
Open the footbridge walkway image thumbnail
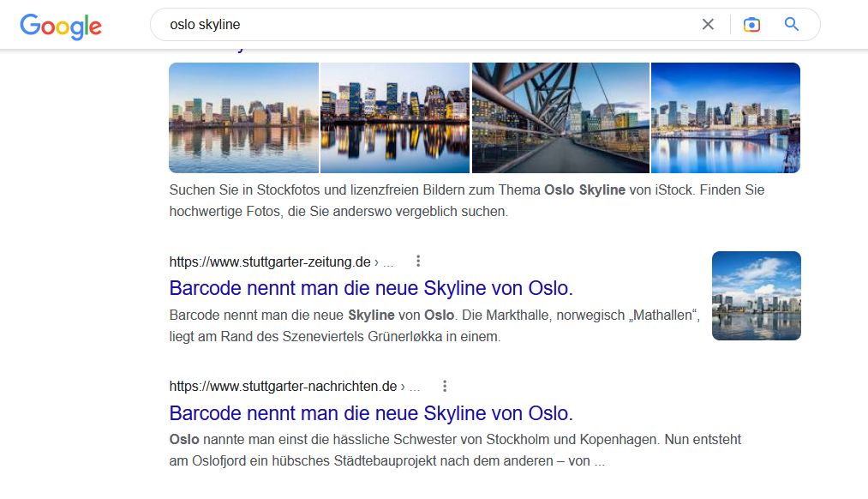560,117
